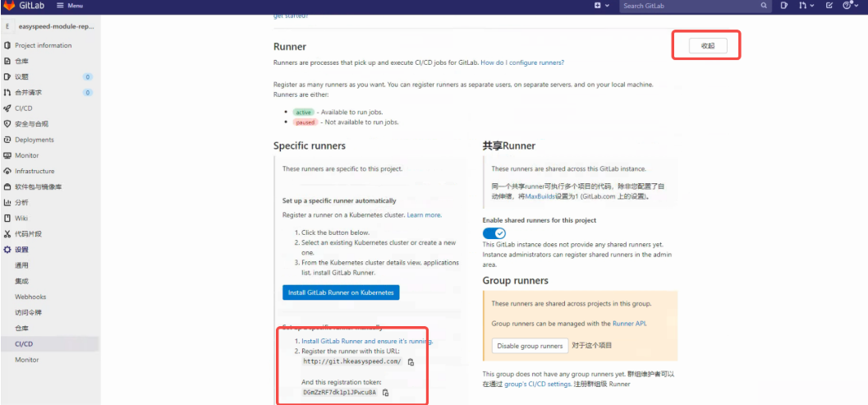Click the GitLab fox logo
This screenshot has height=405, width=868.
(x=9, y=6)
